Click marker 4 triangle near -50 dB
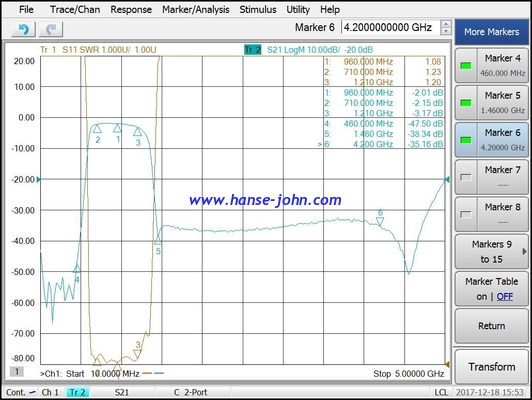 click(77, 269)
